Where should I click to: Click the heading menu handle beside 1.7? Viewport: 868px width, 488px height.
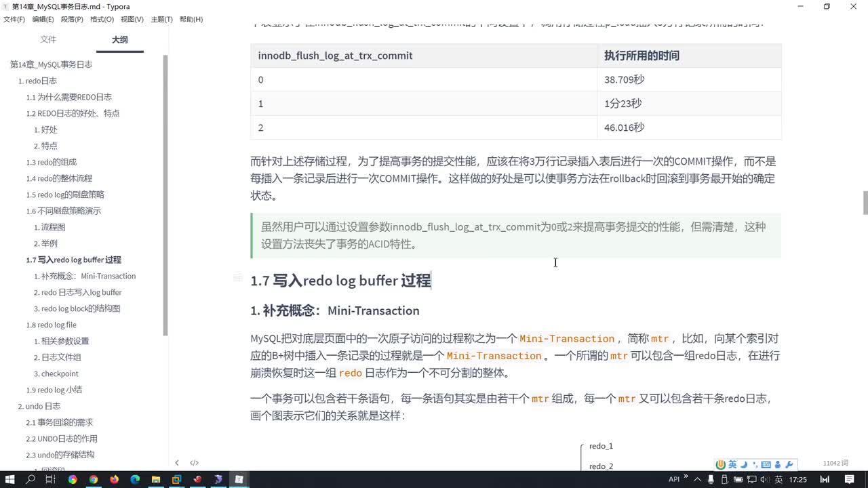pos(237,277)
